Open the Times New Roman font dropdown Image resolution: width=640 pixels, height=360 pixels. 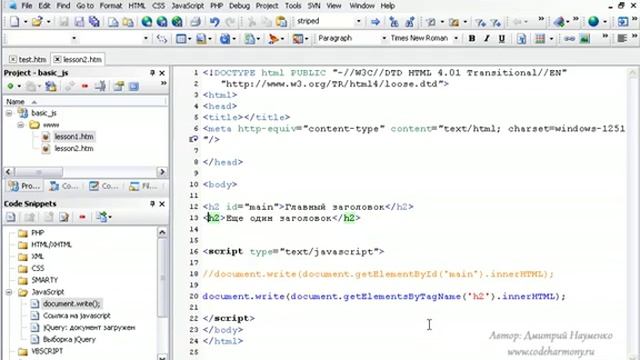point(456,38)
